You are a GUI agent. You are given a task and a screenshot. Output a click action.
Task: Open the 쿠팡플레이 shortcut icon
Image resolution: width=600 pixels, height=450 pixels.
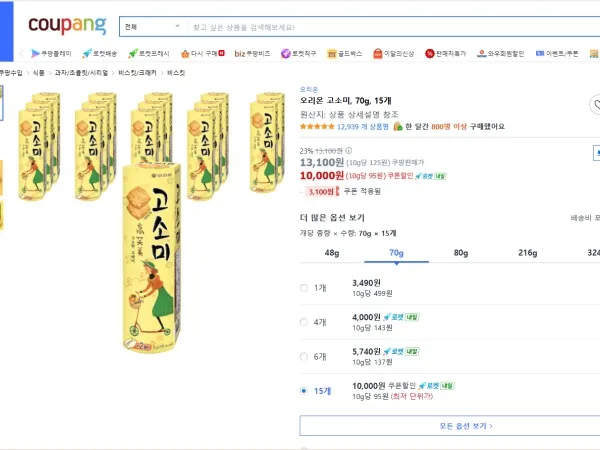coord(35,53)
